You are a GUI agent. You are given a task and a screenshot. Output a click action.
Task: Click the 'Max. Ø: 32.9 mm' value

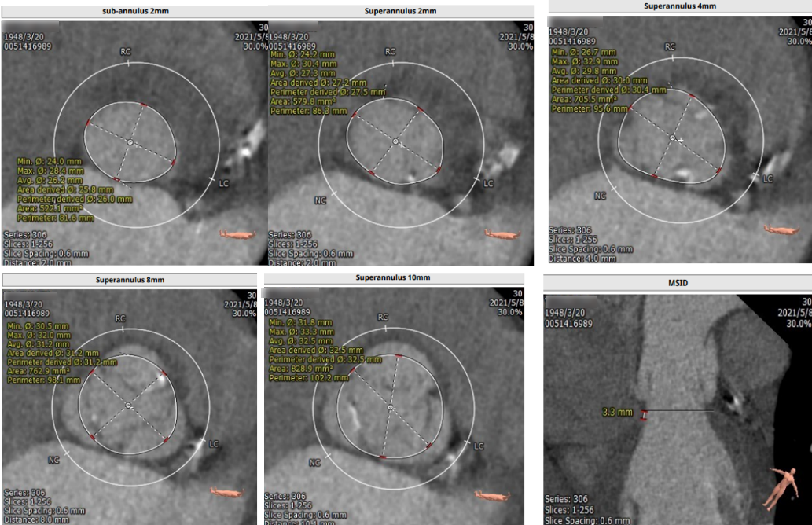tap(585, 61)
